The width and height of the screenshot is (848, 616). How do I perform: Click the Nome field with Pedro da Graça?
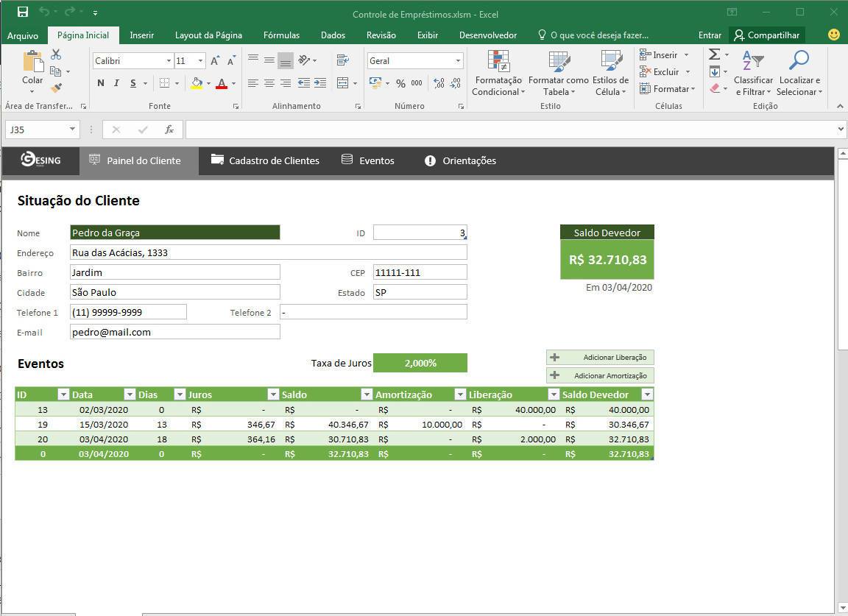click(x=175, y=233)
